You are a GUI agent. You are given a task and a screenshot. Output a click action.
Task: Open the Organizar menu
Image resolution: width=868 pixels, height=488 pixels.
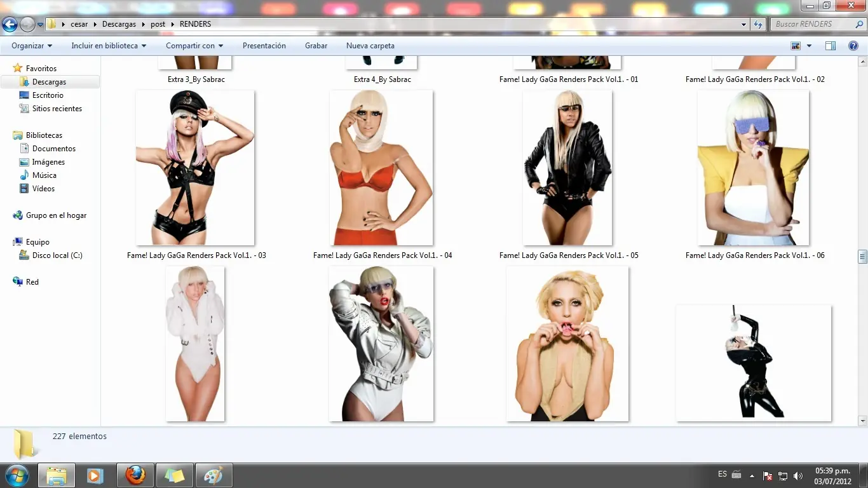pos(32,46)
